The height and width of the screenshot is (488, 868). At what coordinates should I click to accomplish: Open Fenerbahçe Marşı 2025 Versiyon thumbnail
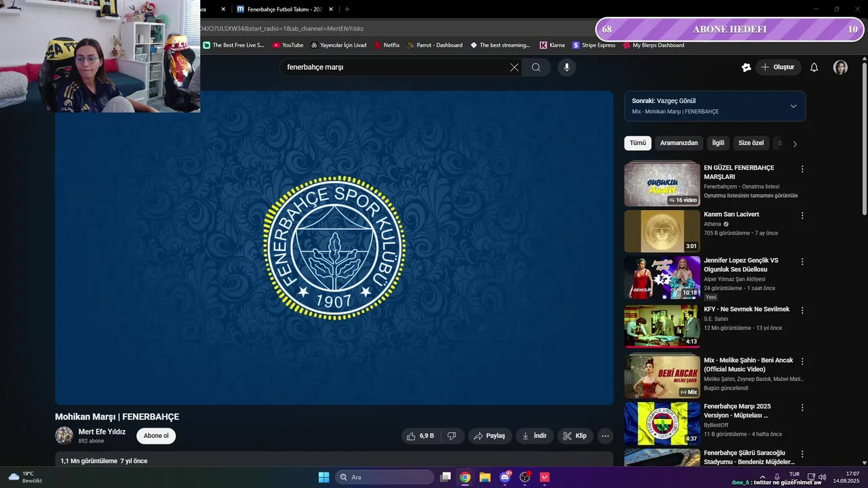coord(662,424)
